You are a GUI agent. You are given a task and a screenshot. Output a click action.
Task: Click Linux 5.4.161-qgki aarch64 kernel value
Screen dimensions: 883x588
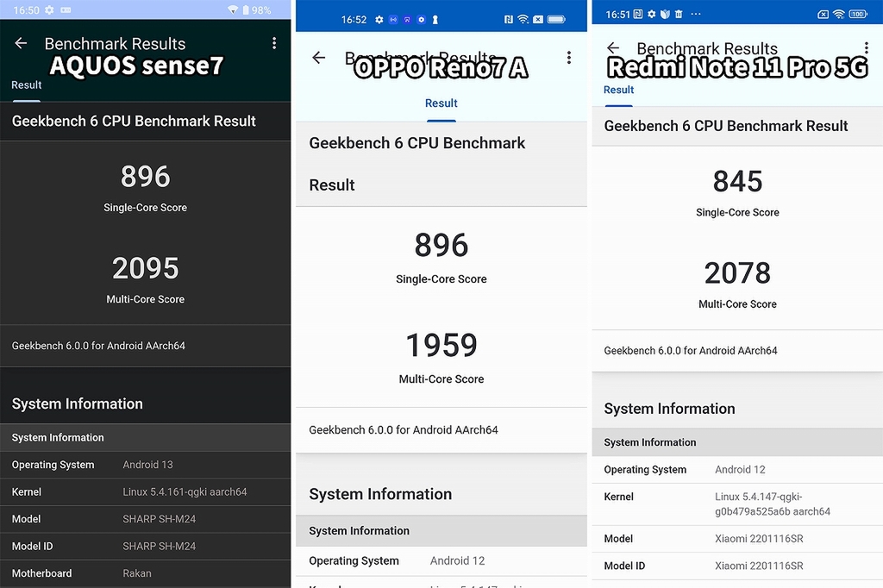[x=185, y=491]
